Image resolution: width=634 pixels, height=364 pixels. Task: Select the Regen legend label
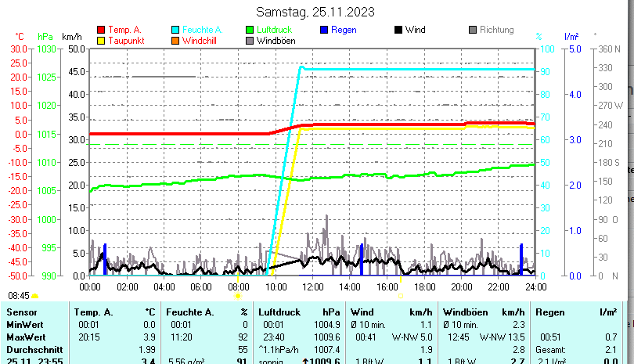point(344,30)
